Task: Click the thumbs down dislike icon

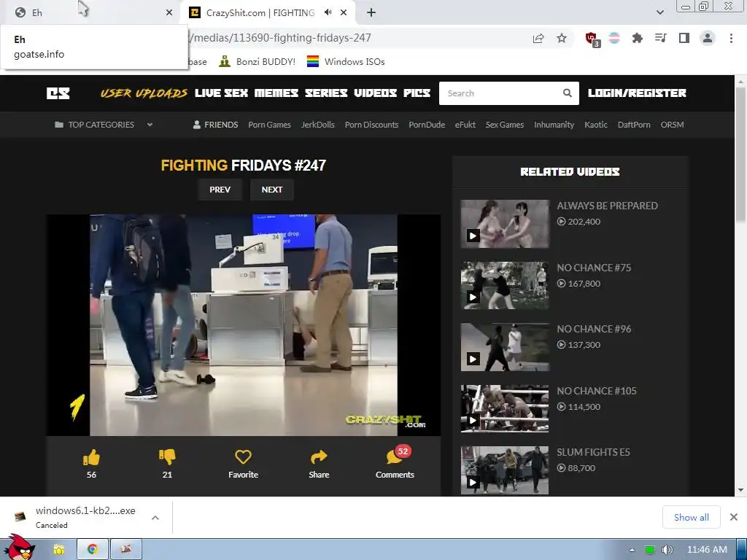Action: pyautogui.click(x=167, y=457)
